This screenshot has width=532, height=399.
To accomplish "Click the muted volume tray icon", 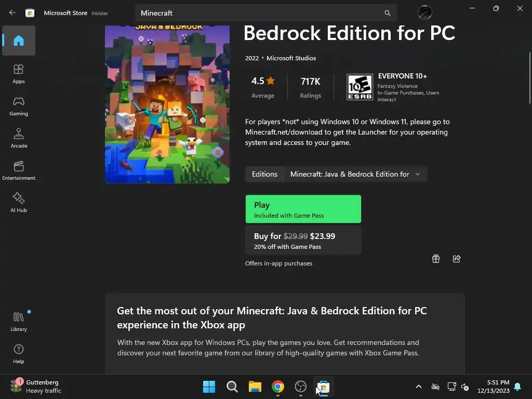I will [x=465, y=387].
